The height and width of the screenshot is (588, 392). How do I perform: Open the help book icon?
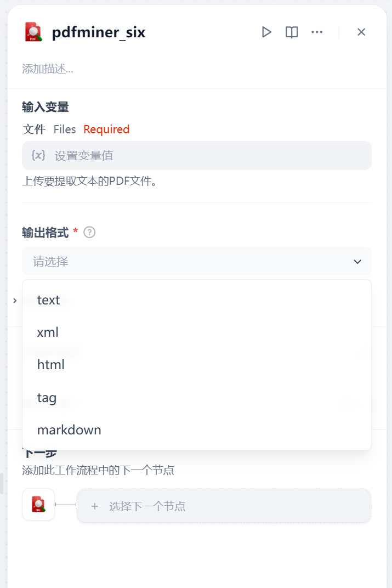(x=292, y=32)
